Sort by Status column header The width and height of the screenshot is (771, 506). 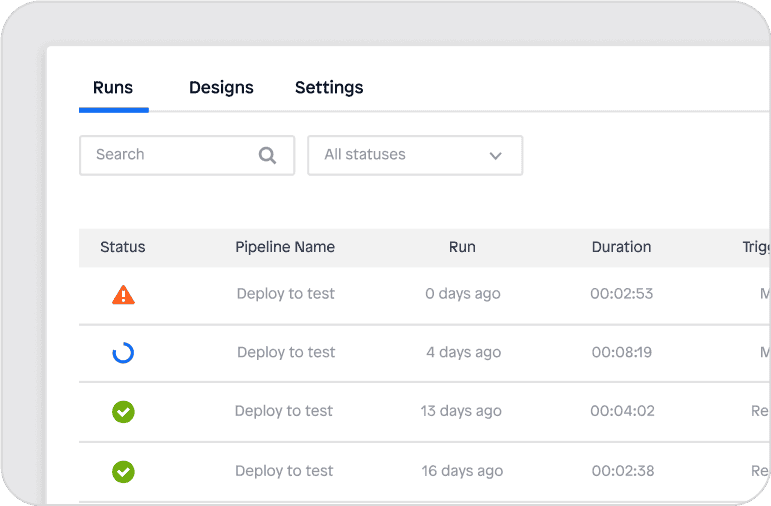[123, 247]
